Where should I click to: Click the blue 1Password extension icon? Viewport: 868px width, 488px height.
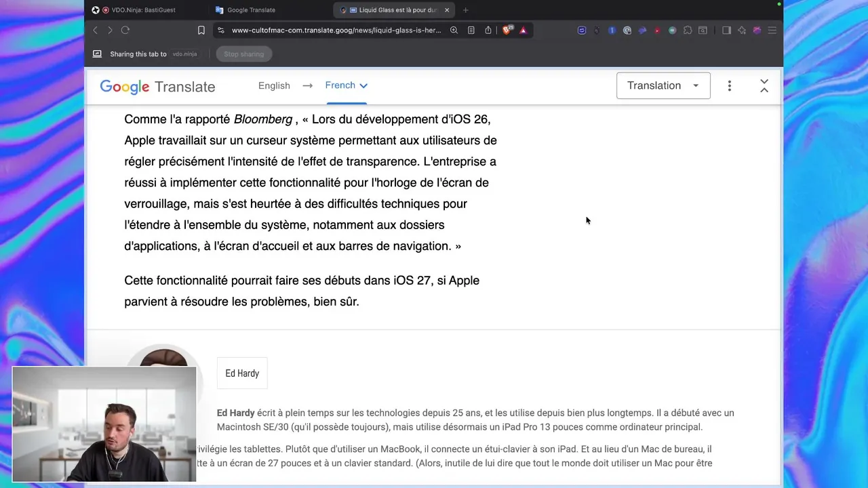(x=612, y=30)
